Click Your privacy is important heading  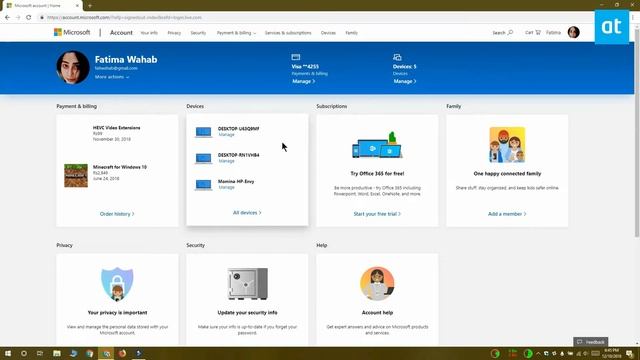(117, 313)
